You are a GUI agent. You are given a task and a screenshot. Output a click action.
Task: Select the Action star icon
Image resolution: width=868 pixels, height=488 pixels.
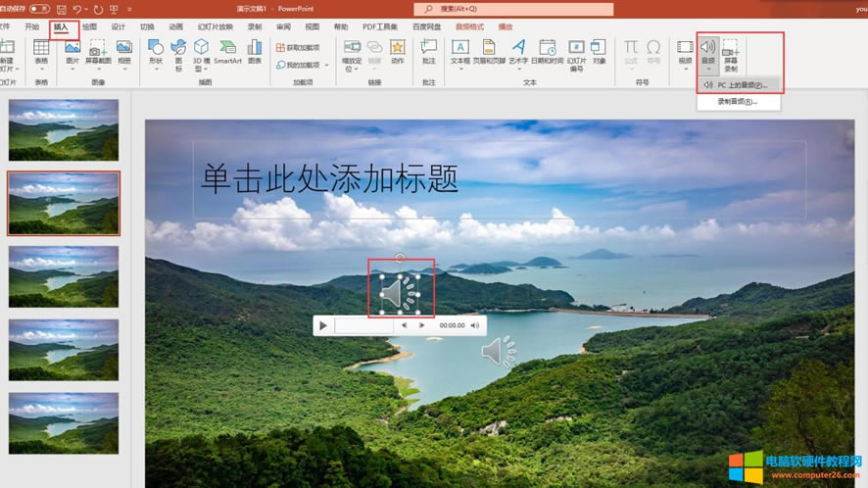coord(398,51)
